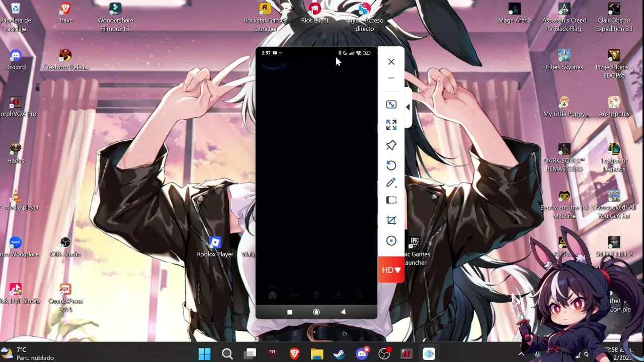Open Task View from the taskbar
The height and width of the screenshot is (362, 644).
pyautogui.click(x=250, y=354)
